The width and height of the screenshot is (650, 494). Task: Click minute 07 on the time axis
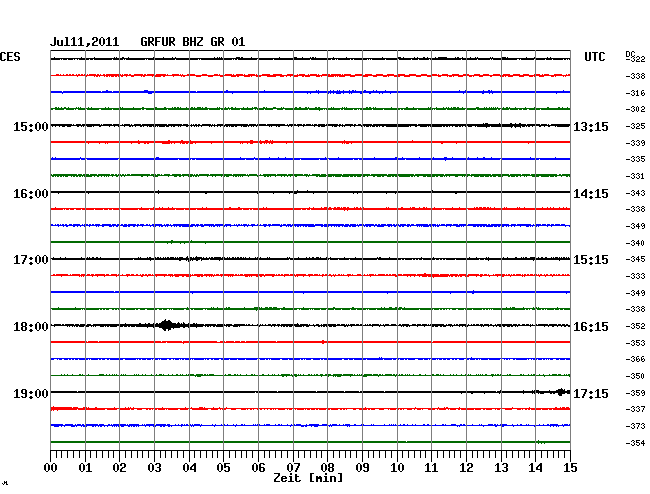293,468
